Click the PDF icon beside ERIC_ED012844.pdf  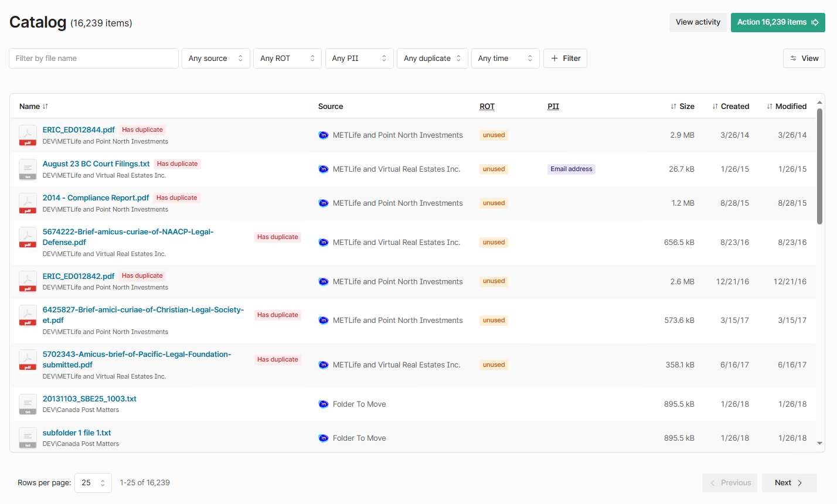click(28, 135)
